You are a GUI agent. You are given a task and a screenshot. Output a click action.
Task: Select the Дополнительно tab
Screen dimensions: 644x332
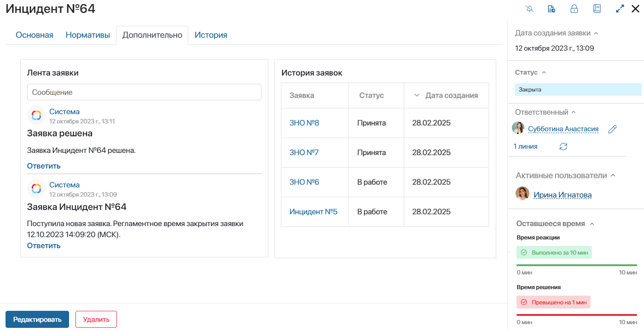click(x=152, y=35)
